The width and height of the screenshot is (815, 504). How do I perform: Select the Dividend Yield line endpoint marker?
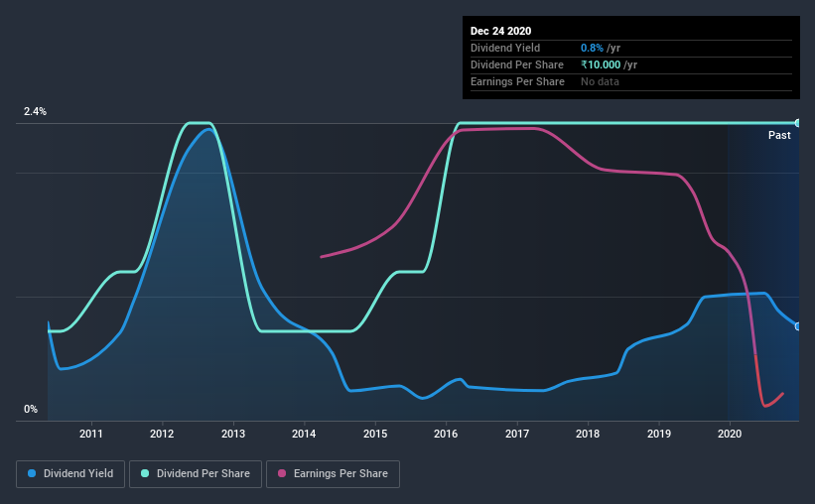(x=798, y=326)
